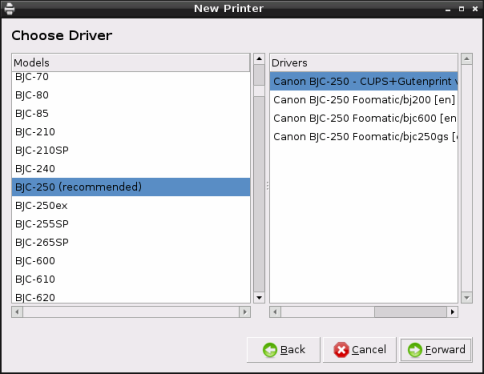The image size is (484, 374).
Task: Click the Drivers column header
Action: (x=364, y=63)
